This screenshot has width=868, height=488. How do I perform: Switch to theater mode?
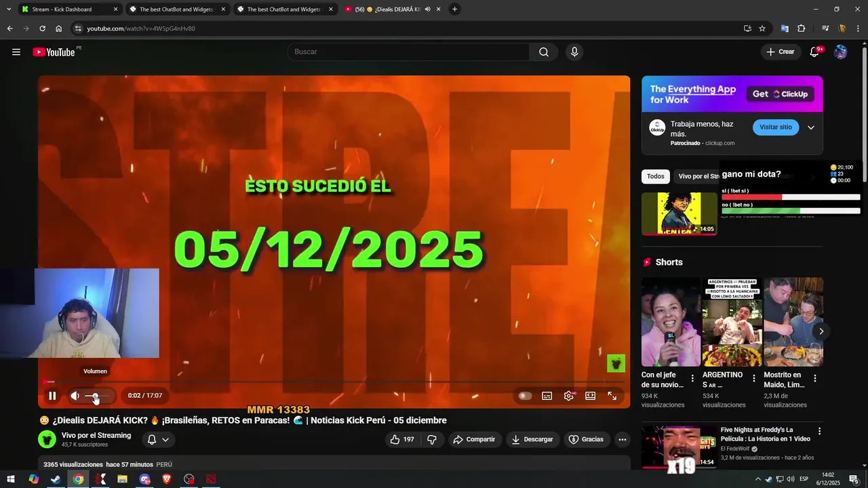pyautogui.click(x=591, y=396)
